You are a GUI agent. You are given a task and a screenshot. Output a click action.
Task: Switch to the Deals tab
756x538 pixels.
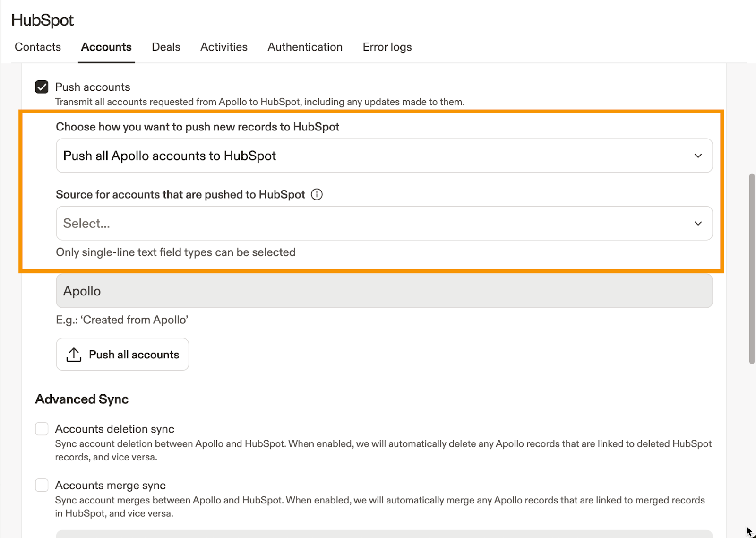(x=166, y=47)
